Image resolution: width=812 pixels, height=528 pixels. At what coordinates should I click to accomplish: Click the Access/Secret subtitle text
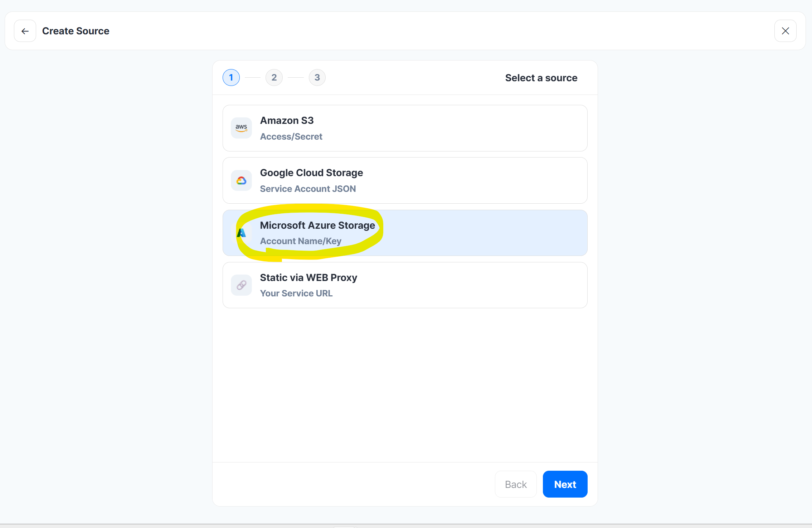pos(291,136)
